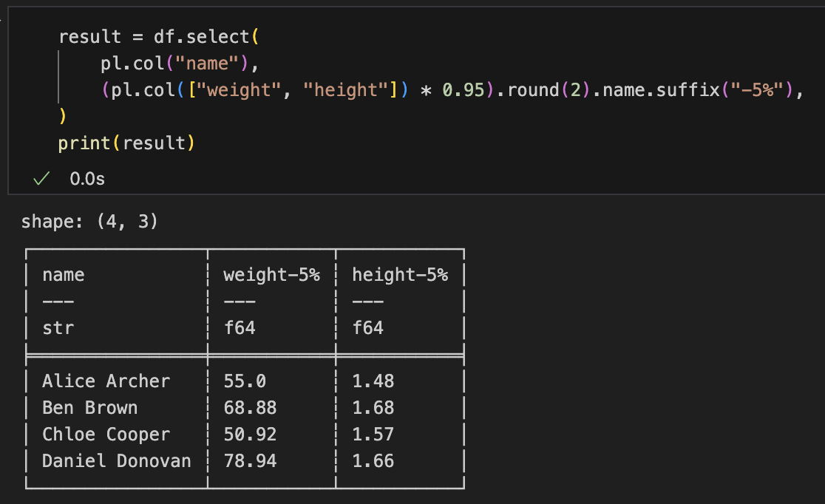825x504 pixels.
Task: Click the weight-5% column header
Action: pos(271,275)
